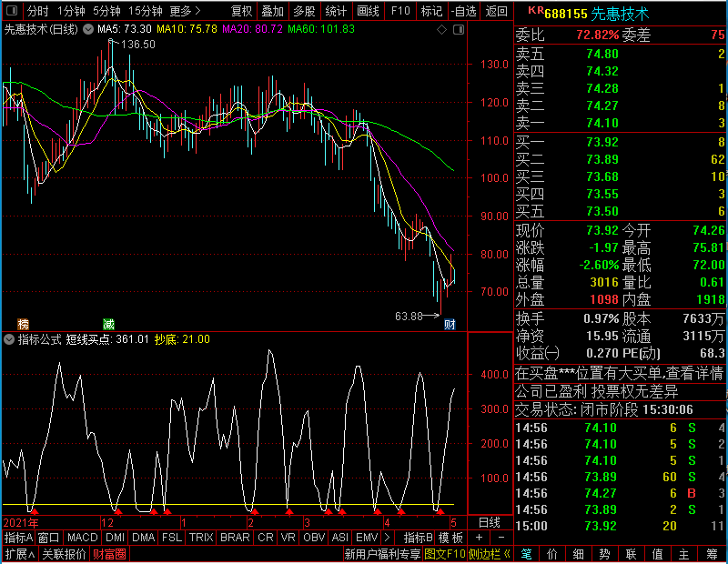This screenshot has width=728, height=564.
Task: Open 复权 price adjustment menu
Action: point(241,11)
